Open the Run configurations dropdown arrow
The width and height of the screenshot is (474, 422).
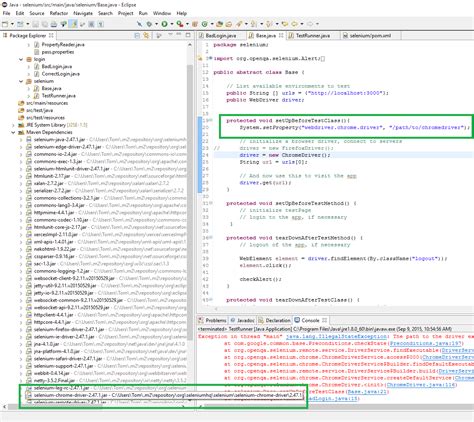click(172, 24)
